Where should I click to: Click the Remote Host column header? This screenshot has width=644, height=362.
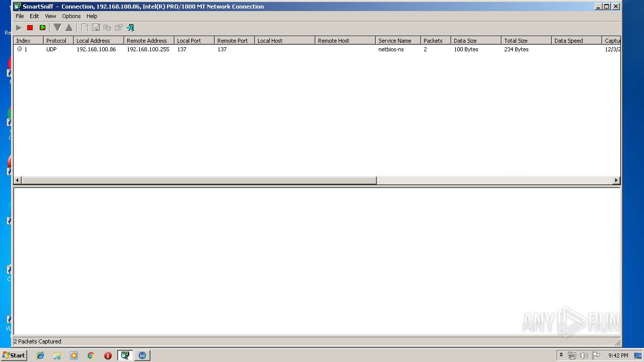(345, 41)
